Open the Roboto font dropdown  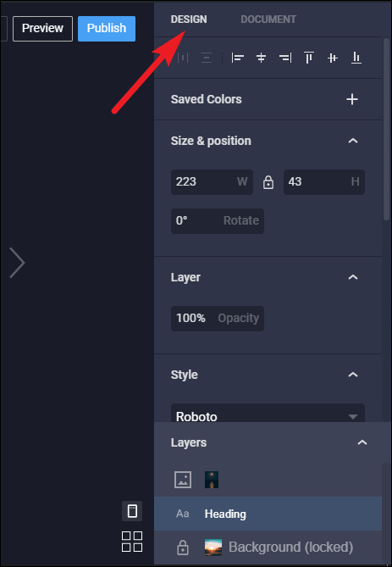(268, 413)
